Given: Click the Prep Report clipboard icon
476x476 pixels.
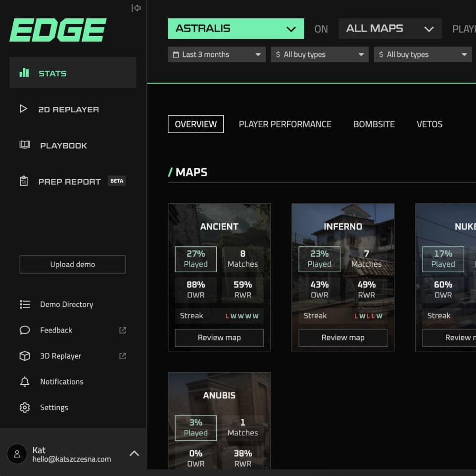Looking at the screenshot, I should (24, 181).
